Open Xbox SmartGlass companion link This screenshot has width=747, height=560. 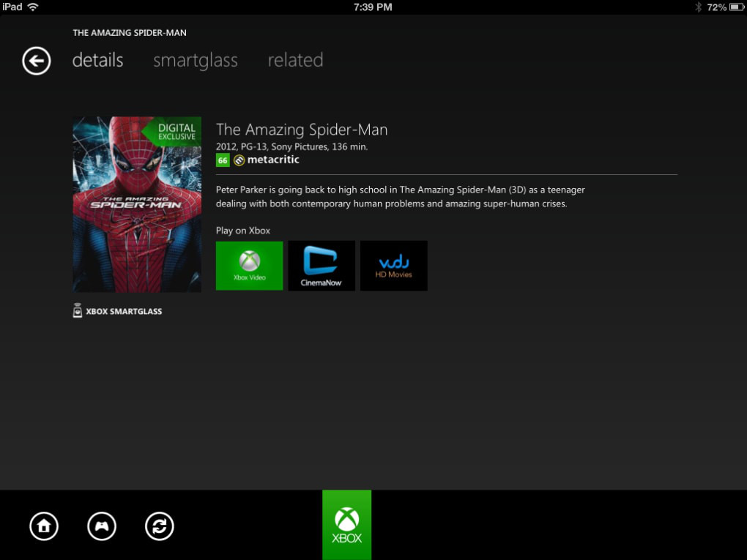coord(117,311)
